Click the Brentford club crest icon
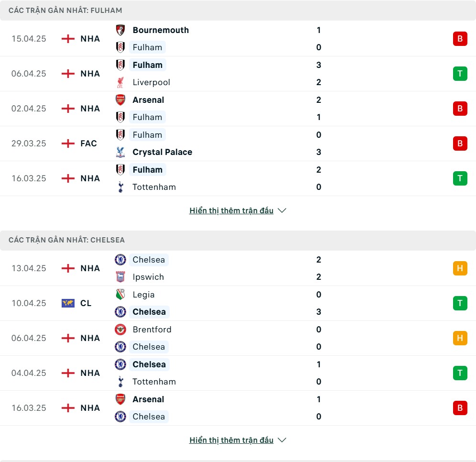Image resolution: width=476 pixels, height=462 pixels. [x=120, y=330]
